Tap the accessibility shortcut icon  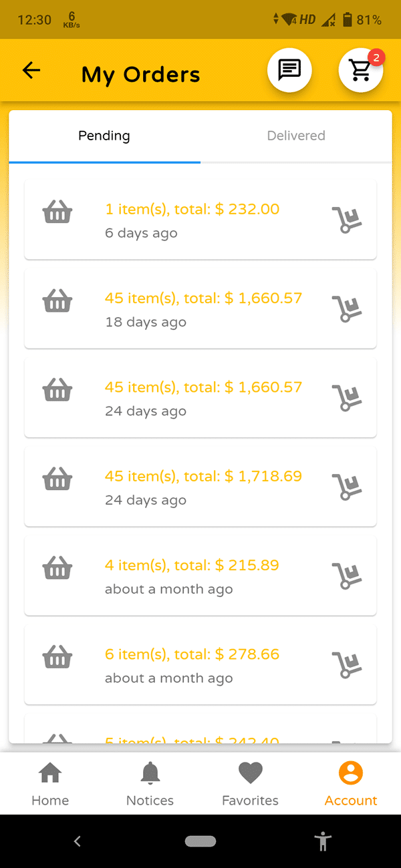point(323,841)
